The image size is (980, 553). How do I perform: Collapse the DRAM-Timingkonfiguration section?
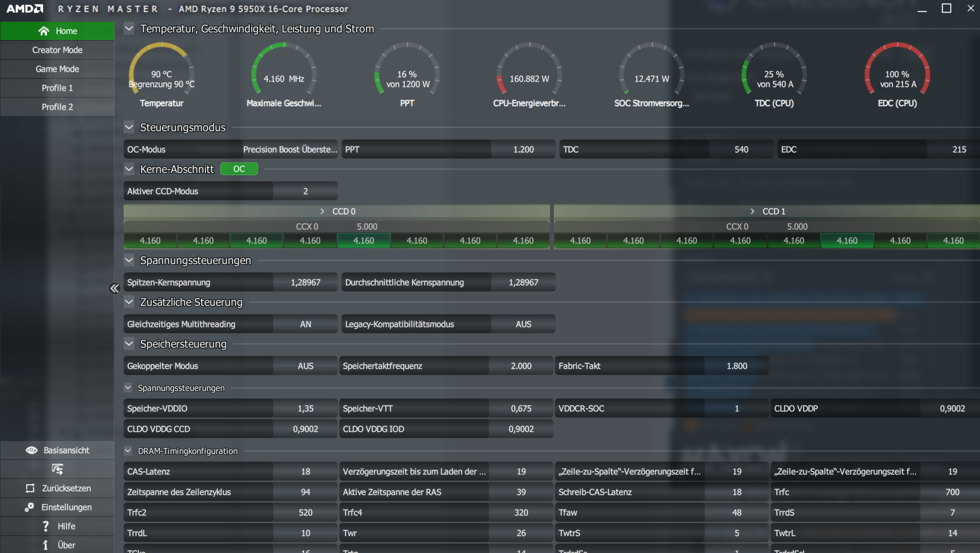pos(128,451)
